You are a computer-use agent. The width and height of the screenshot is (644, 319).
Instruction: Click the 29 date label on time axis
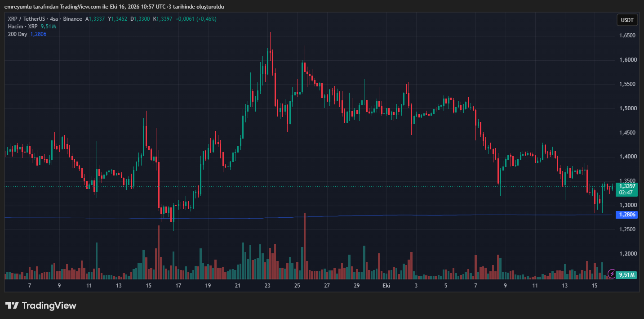tap(356, 286)
